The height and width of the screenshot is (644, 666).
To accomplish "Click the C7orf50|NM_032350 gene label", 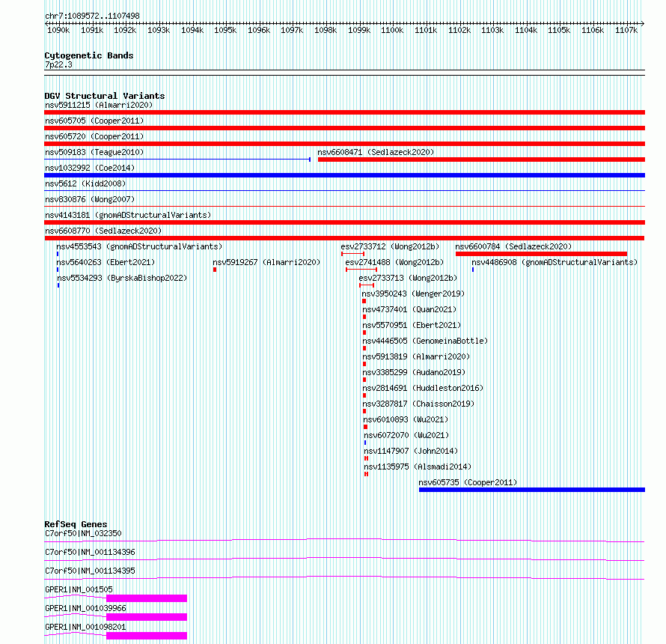I will (83, 533).
